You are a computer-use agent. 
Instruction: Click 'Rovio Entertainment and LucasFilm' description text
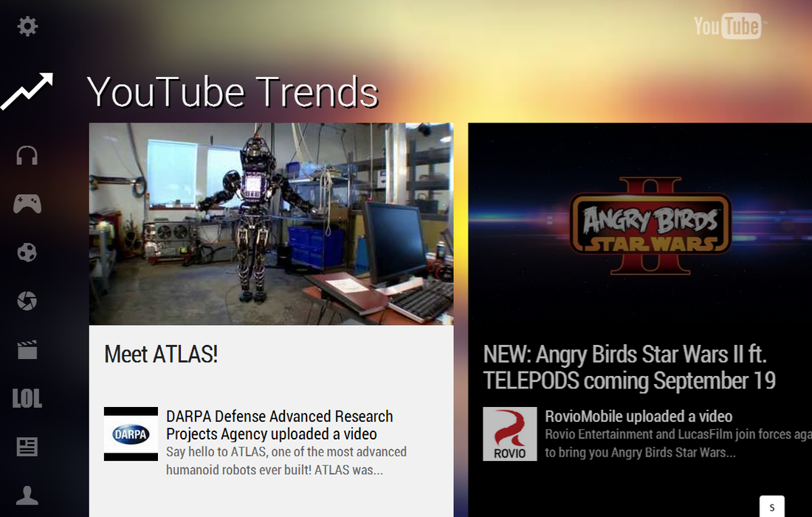678,443
